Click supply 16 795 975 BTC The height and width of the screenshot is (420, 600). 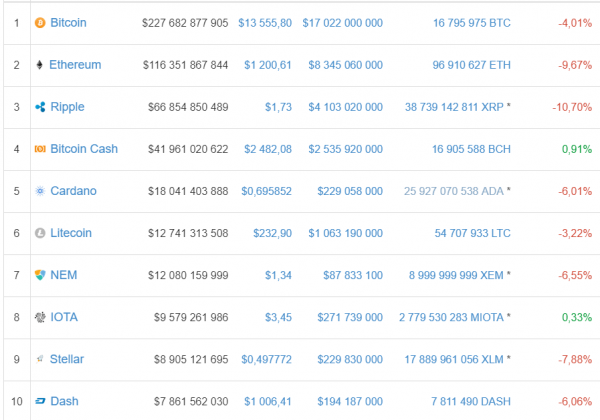472,23
